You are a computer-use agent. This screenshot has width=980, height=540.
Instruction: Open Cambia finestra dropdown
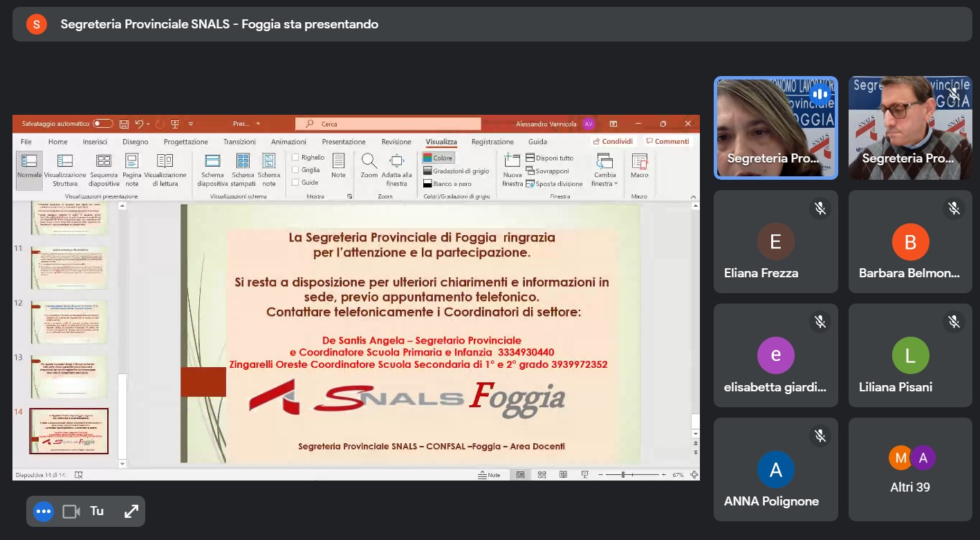605,170
